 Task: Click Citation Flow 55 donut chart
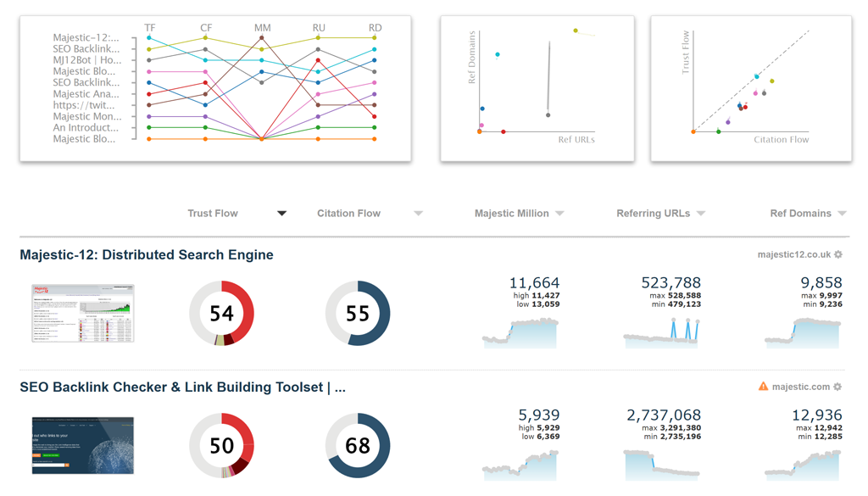[x=358, y=314]
